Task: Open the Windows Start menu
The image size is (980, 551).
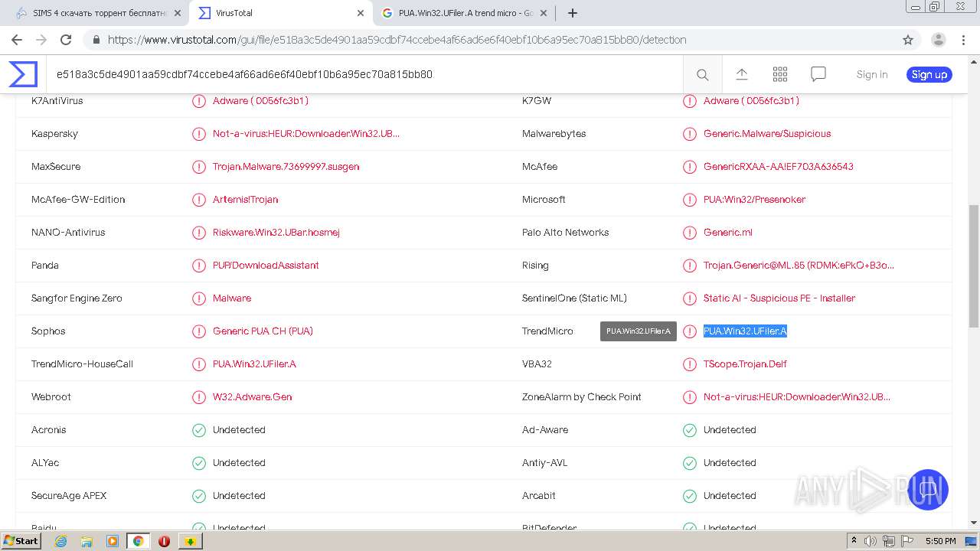Action: pyautogui.click(x=21, y=541)
